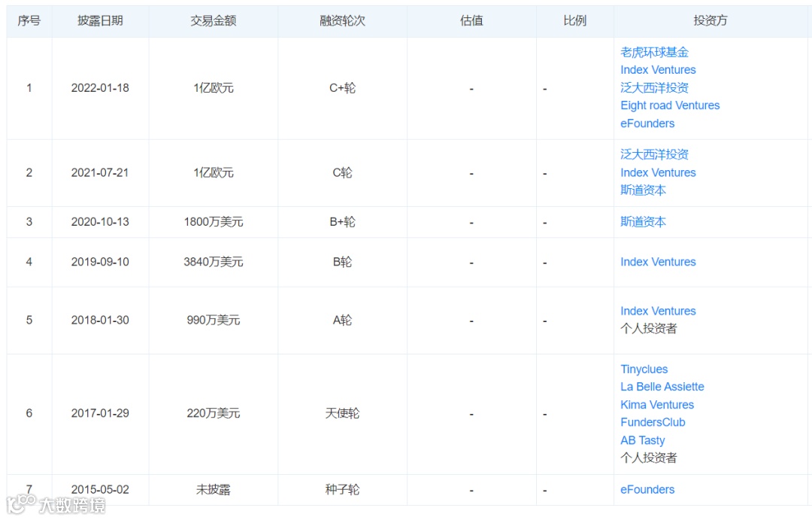This screenshot has height=520, width=812.
Task: Click 泛大西洋投资 link in the C+轮 row
Action: pyautogui.click(x=654, y=87)
